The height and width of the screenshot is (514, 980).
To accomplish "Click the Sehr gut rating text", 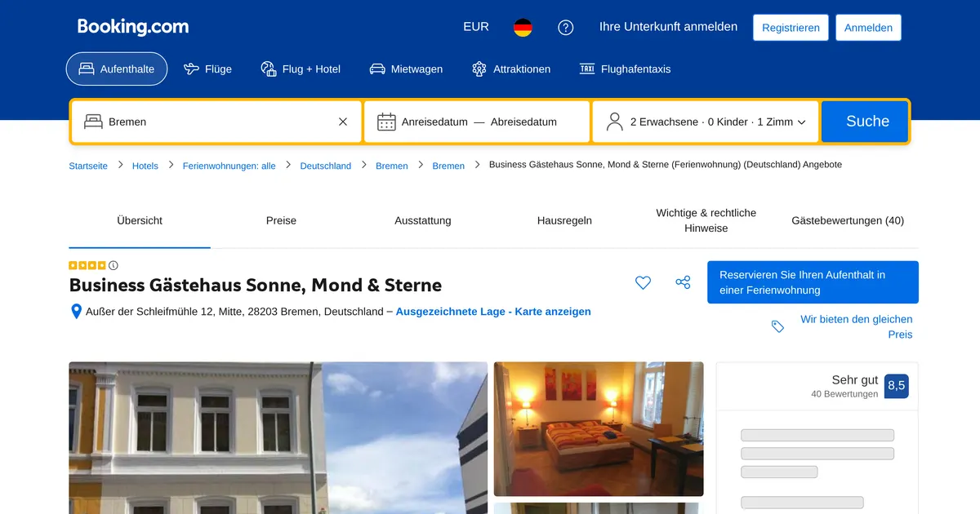I will pos(855,380).
